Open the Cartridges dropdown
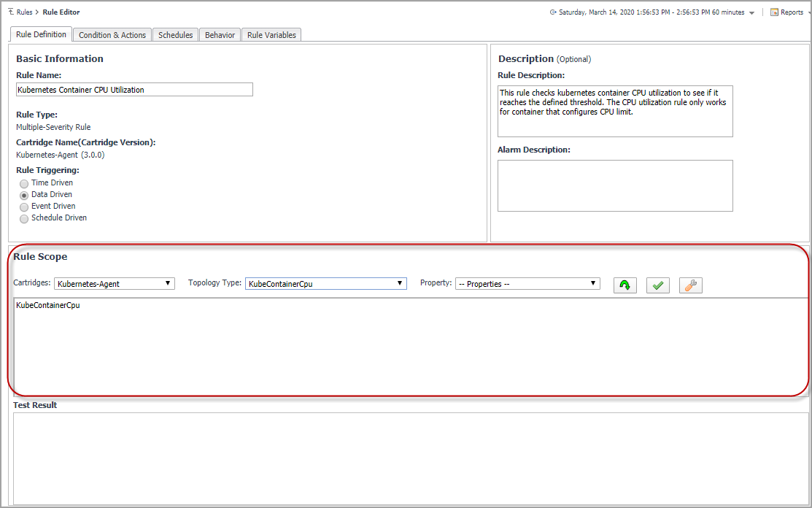Screen dimensions: 812x508 [115, 284]
